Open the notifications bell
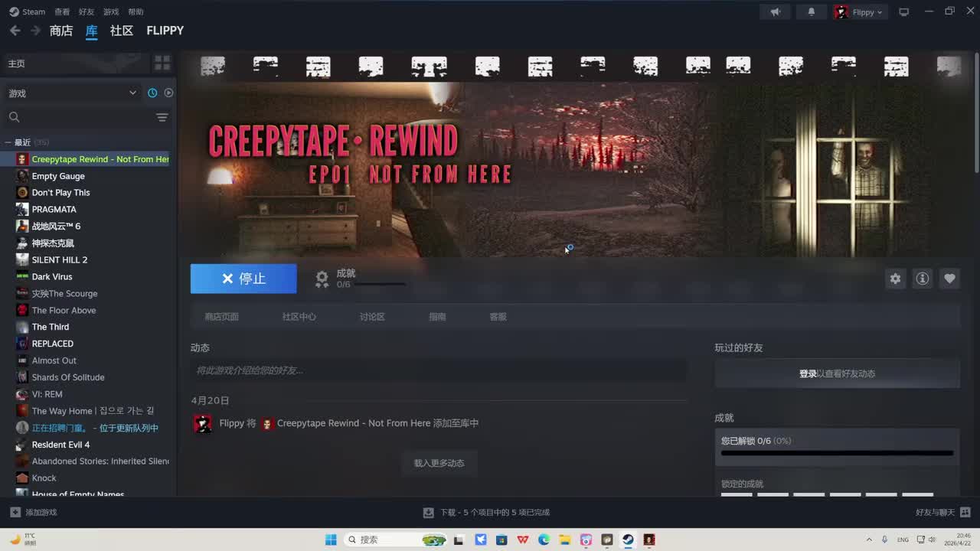This screenshot has width=980, height=551. 812,12
